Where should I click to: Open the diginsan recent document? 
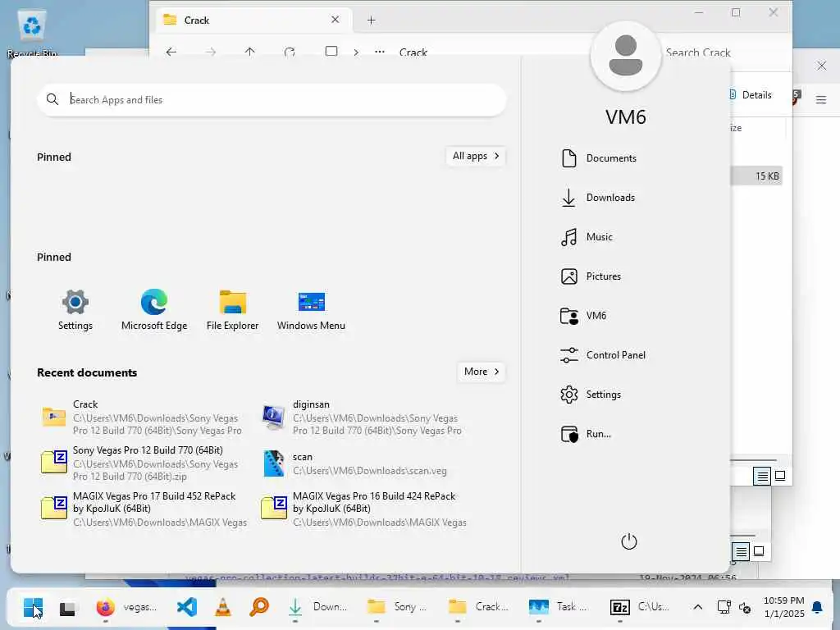pyautogui.click(x=364, y=418)
